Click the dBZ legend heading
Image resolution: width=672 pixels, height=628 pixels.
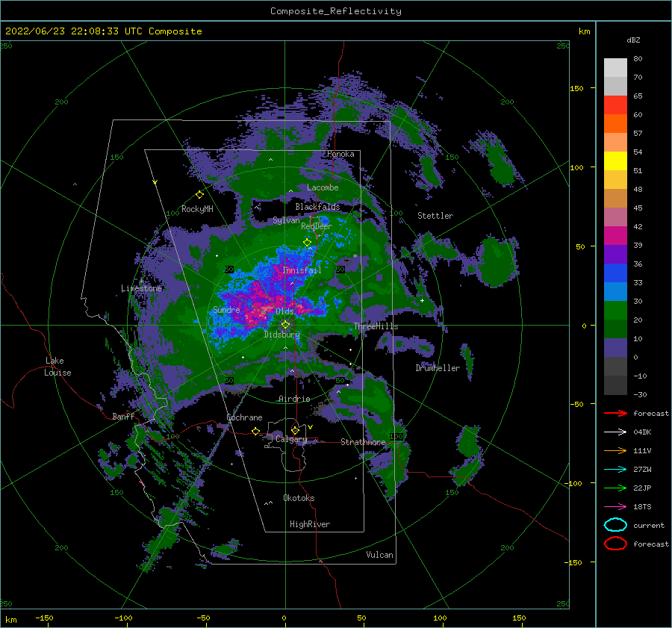(x=633, y=40)
